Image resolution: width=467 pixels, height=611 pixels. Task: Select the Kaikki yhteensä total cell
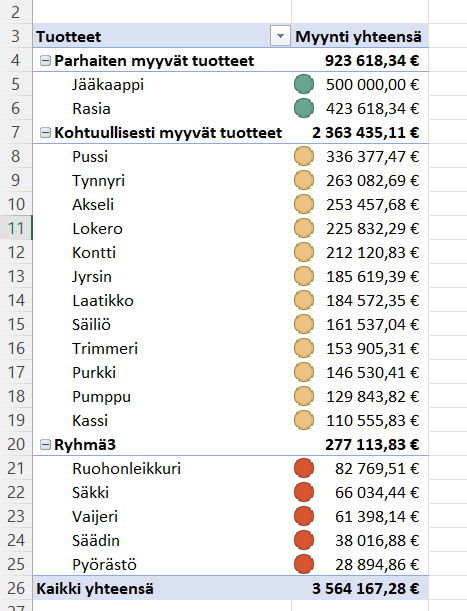click(162, 588)
